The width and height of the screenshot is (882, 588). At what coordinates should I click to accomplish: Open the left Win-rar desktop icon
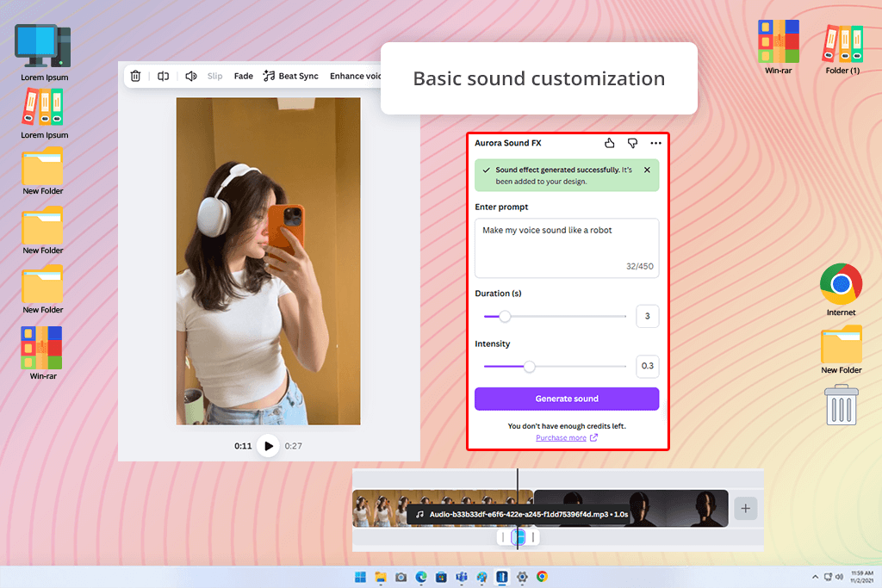pyautogui.click(x=43, y=353)
